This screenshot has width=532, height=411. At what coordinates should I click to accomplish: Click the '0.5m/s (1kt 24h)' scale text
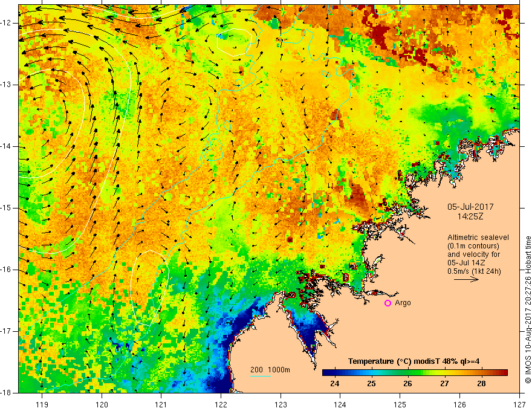474,271
